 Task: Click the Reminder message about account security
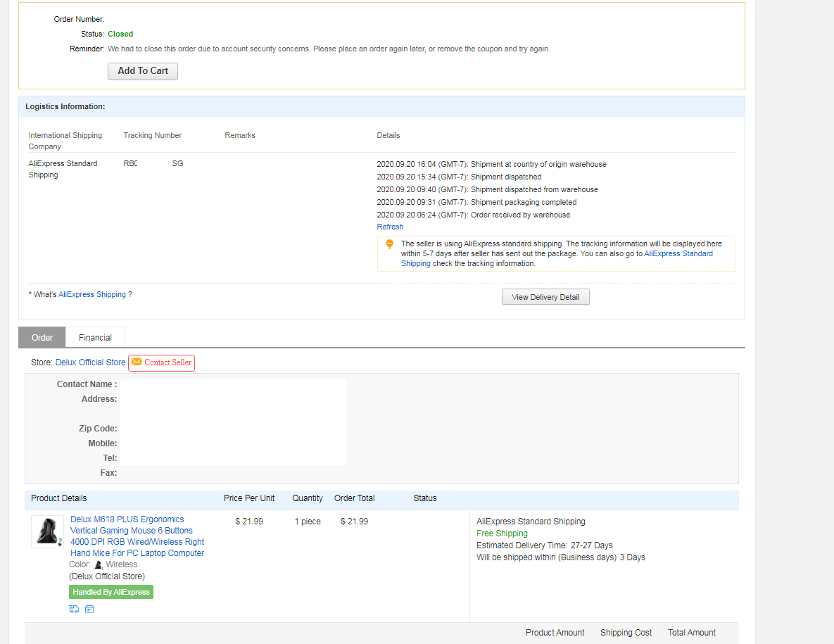click(x=329, y=49)
